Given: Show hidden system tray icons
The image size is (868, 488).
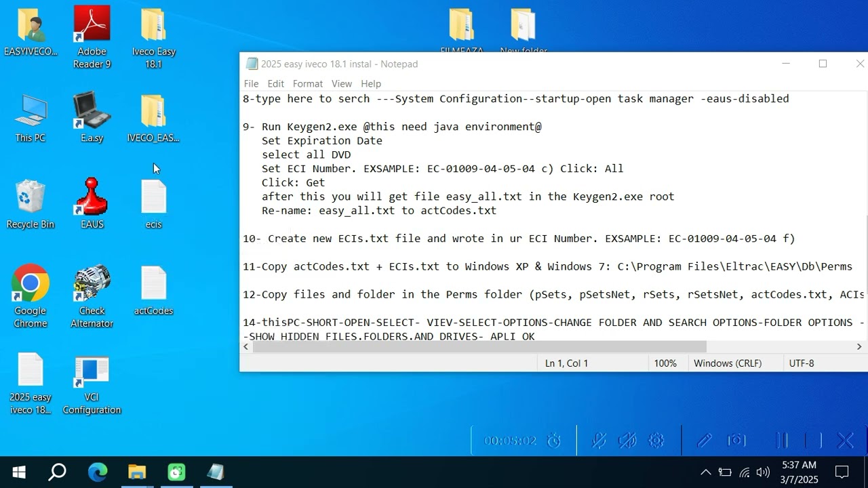Looking at the screenshot, I should [x=706, y=472].
